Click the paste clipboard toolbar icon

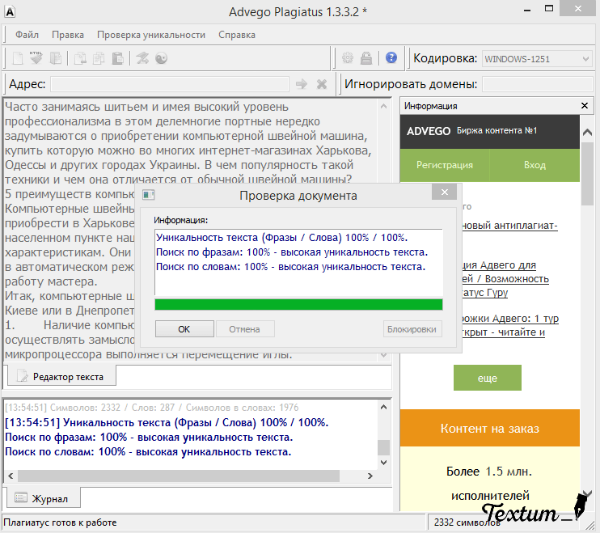coord(117,59)
